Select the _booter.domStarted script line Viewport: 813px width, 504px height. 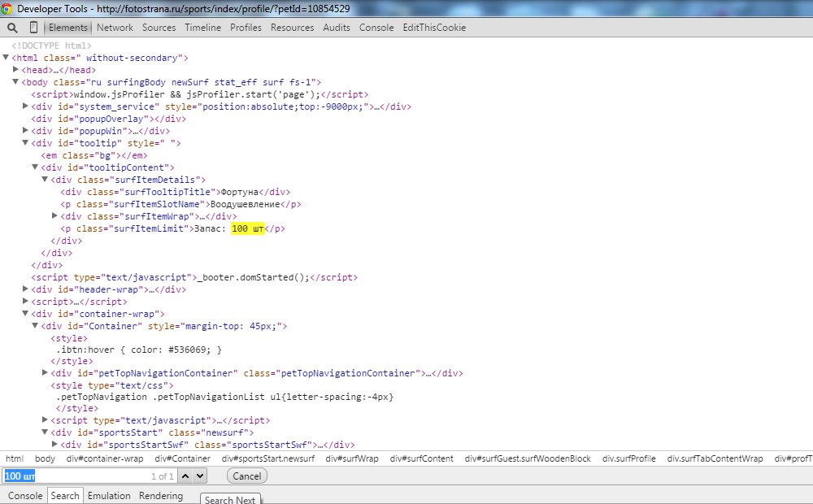[194, 277]
